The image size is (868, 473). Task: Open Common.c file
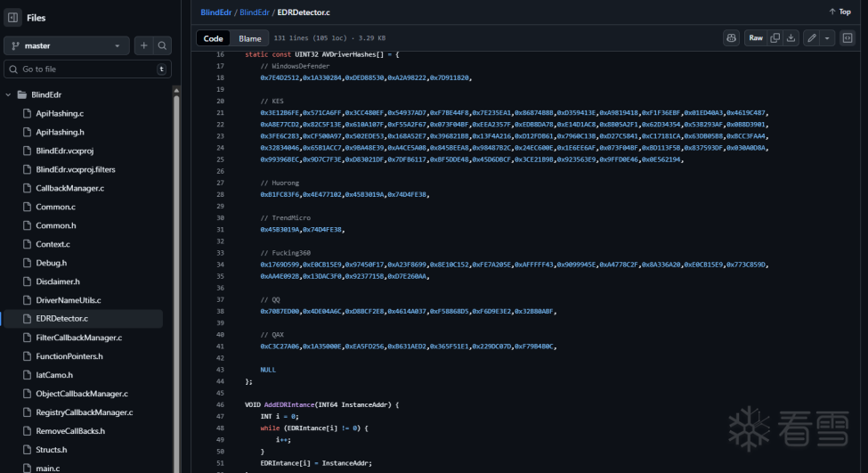55,207
